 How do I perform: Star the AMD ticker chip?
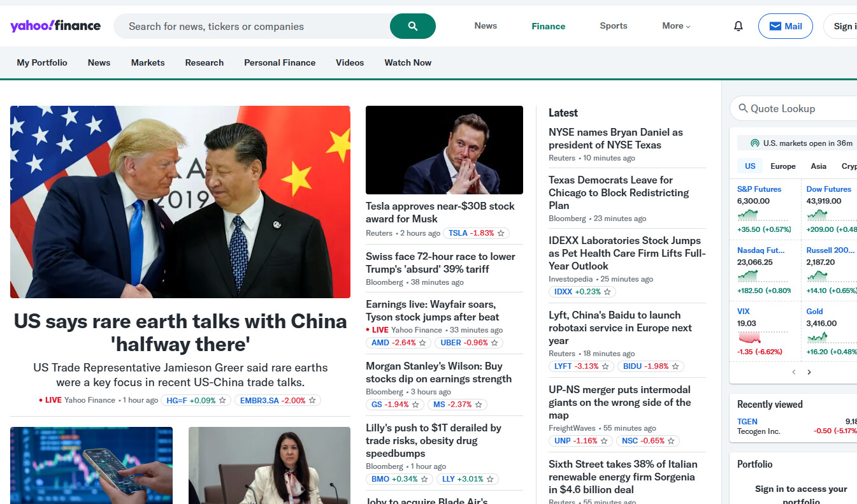422,343
